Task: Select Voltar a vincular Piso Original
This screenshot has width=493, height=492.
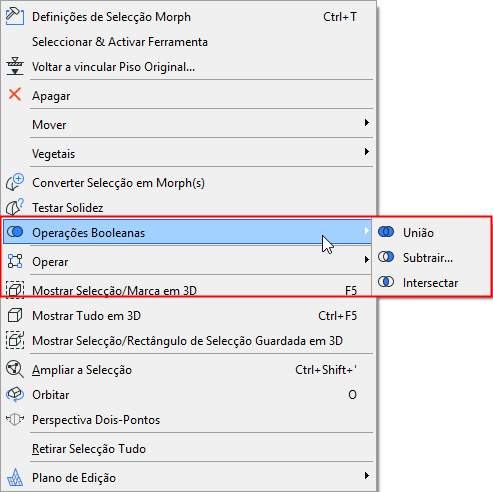Action: click(x=188, y=67)
